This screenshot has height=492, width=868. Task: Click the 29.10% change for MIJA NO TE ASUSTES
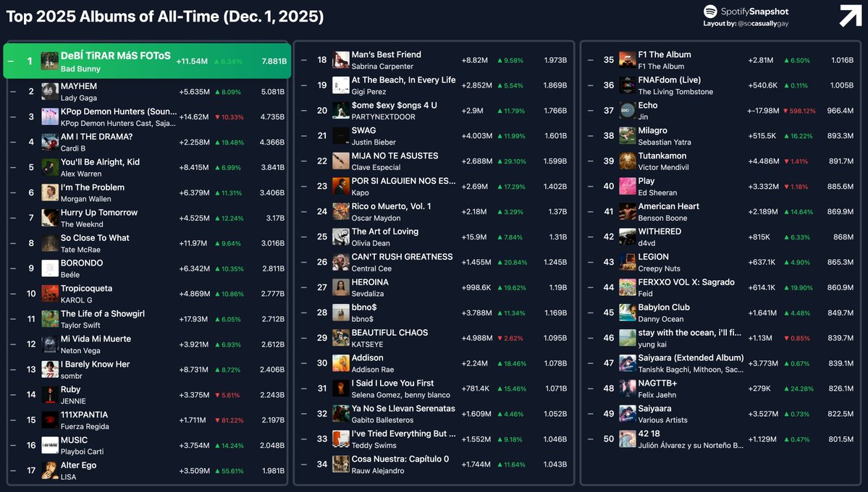515,161
